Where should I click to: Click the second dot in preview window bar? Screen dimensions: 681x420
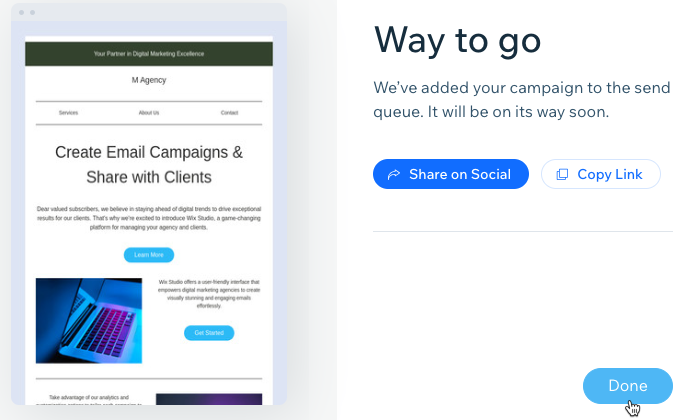[33, 13]
